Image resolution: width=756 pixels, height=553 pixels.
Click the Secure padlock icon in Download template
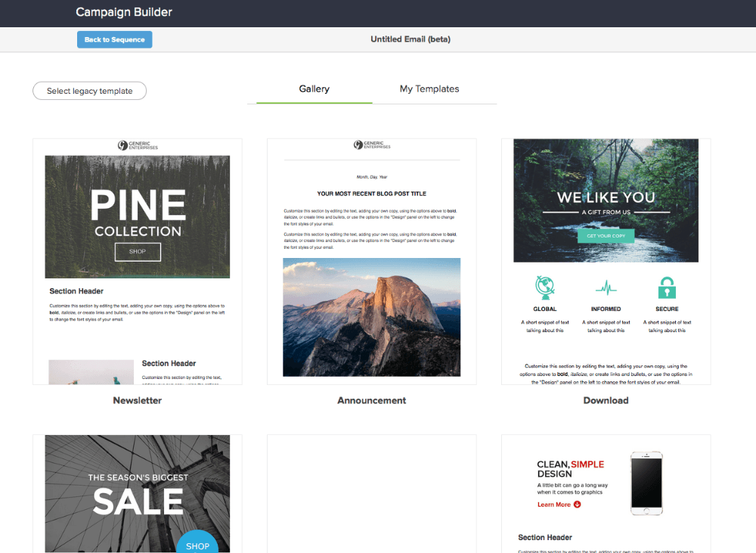point(668,287)
